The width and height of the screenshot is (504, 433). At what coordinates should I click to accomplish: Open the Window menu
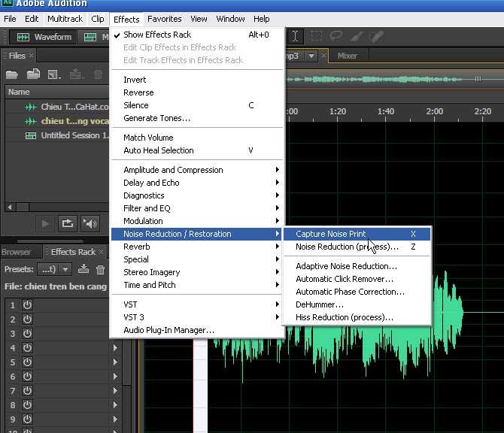pyautogui.click(x=230, y=19)
